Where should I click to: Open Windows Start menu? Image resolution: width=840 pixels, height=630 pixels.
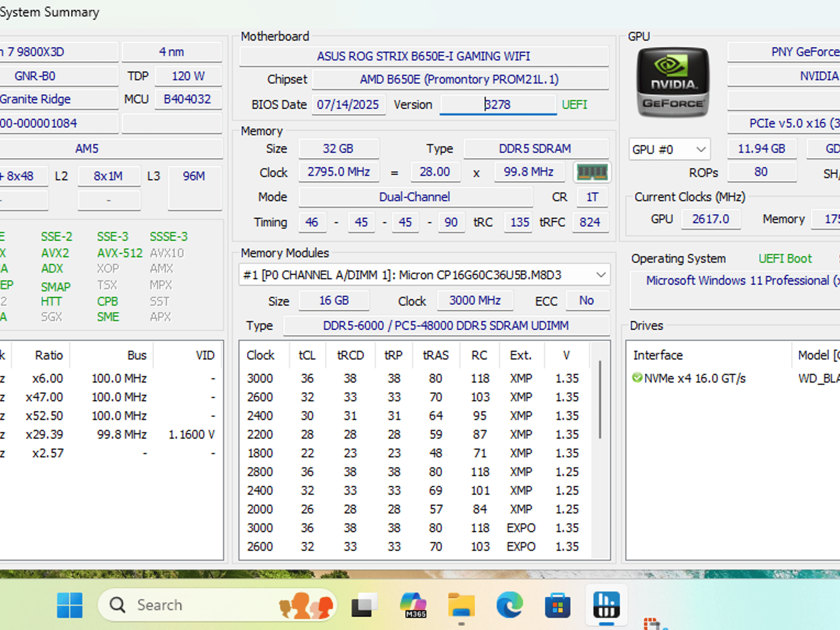point(70,605)
